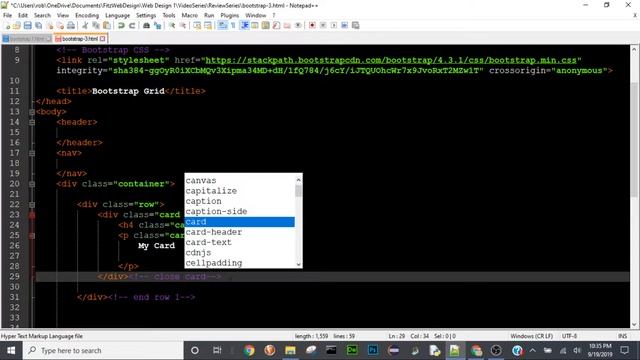Click the Undo toolbar icon
Image resolution: width=640 pixels, height=360 pixels.
point(121,25)
